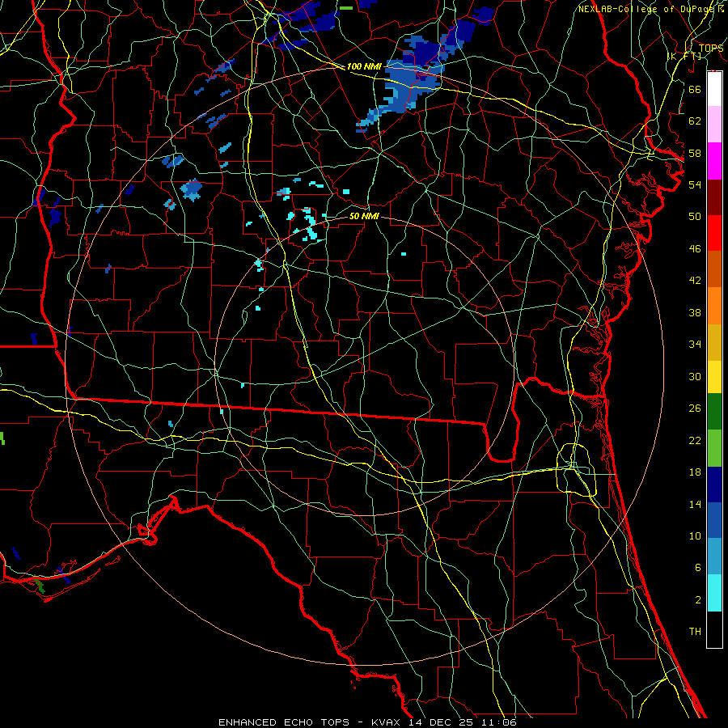The image size is (728, 728).
Task: Click the '50 NMI' range ring label
Action: pos(364,216)
